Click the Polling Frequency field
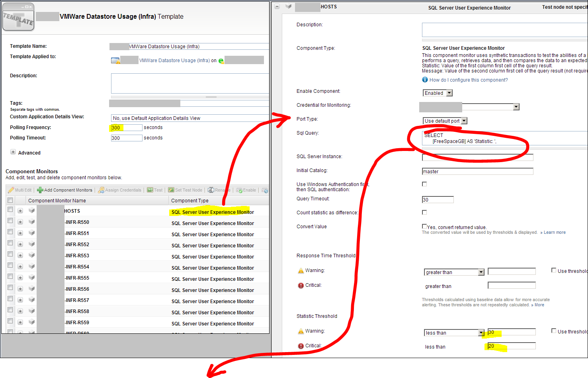This screenshot has height=378, width=588. [127, 127]
